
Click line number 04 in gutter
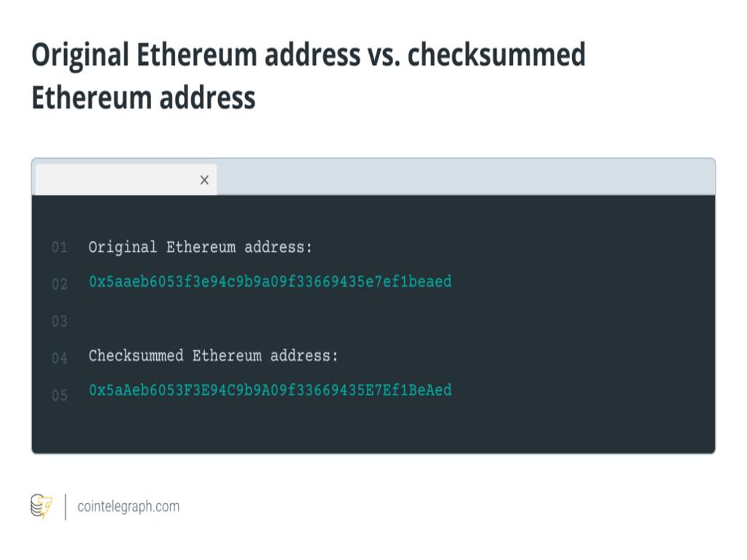[x=59, y=358]
